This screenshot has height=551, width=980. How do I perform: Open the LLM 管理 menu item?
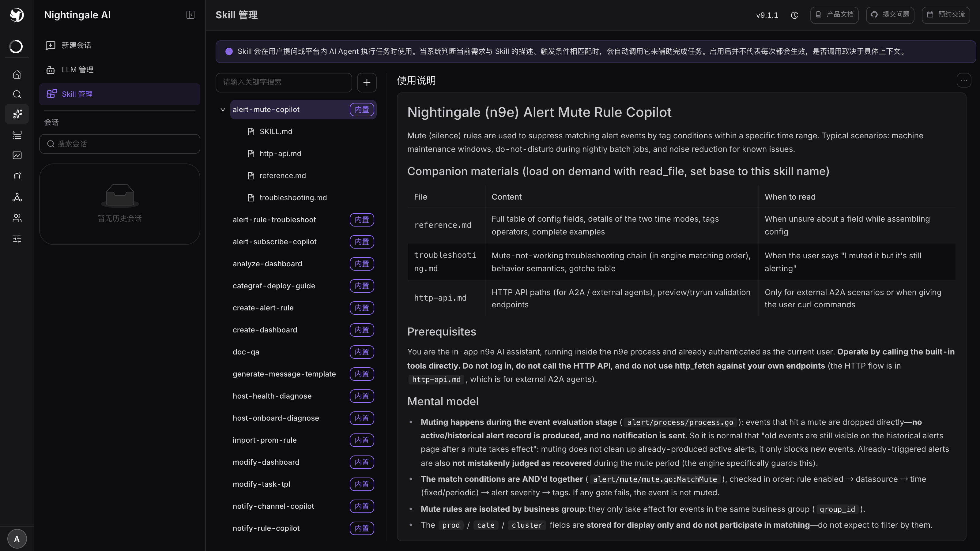pos(120,69)
